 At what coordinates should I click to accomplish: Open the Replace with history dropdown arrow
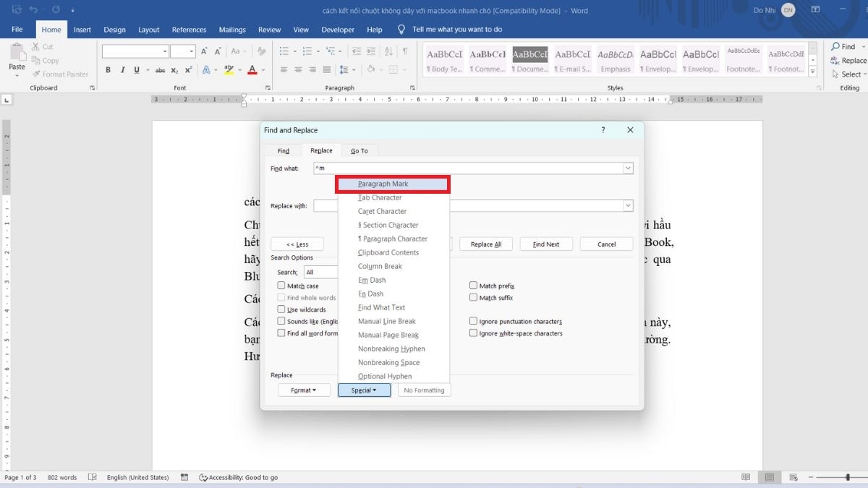628,205
